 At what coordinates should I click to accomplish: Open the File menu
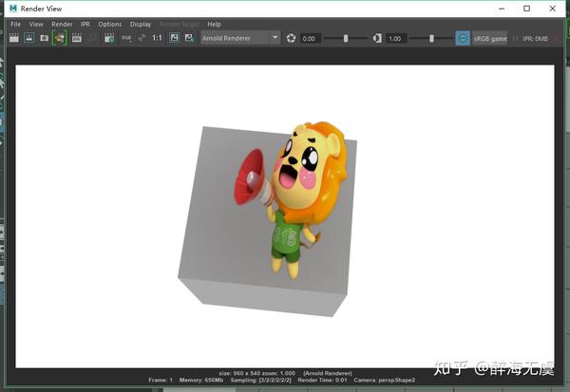pyautogui.click(x=15, y=25)
